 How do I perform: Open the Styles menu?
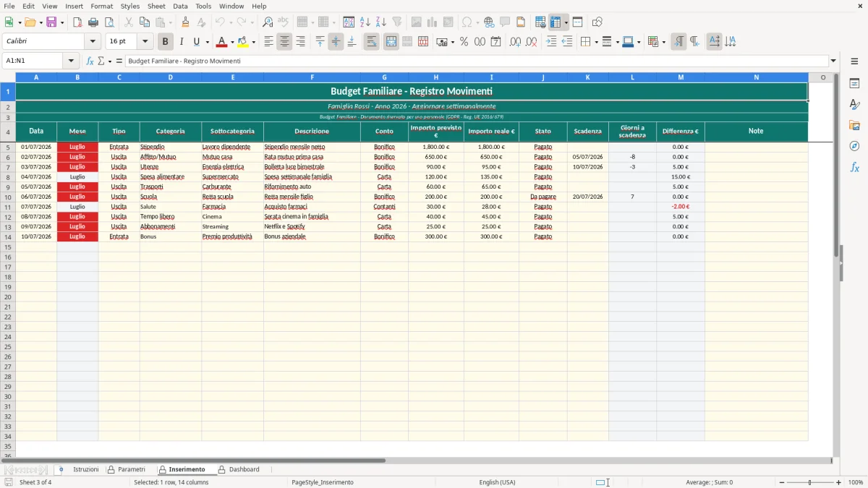(x=130, y=6)
